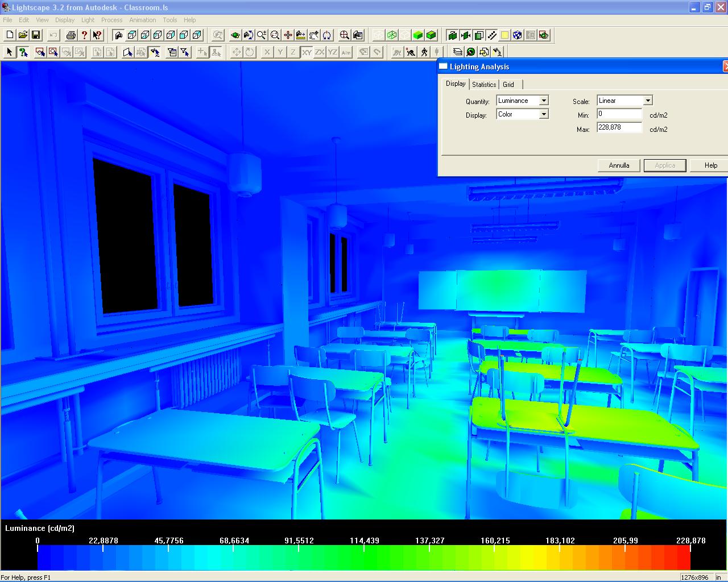Image resolution: width=728 pixels, height=582 pixels.
Task: Click the Help button in Lighting Analysis
Action: pos(710,165)
